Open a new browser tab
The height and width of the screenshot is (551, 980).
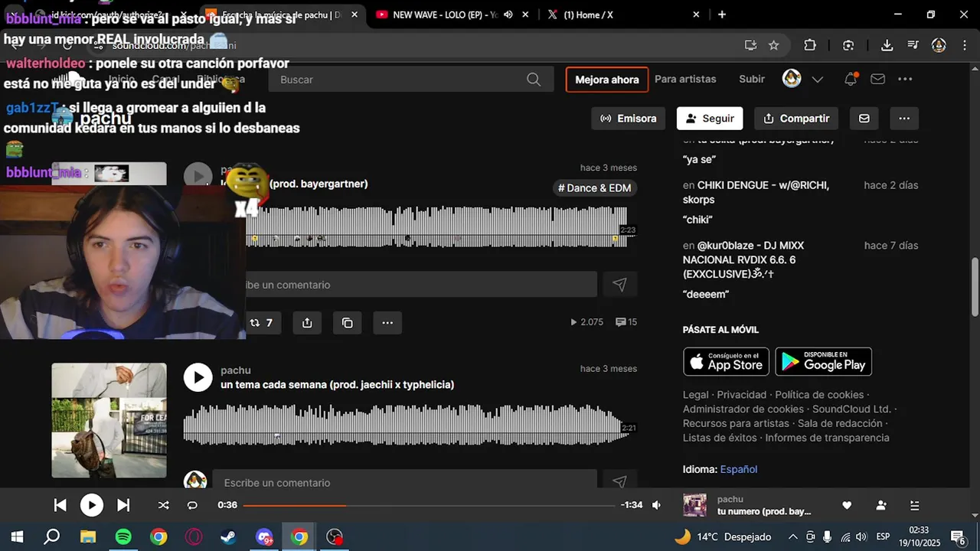tap(722, 15)
